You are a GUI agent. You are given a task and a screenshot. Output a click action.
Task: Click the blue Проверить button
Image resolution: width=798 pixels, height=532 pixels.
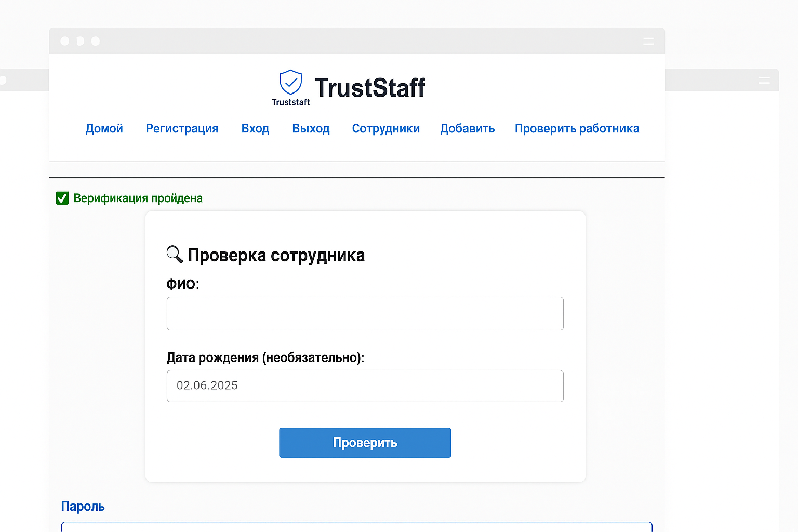coord(365,443)
